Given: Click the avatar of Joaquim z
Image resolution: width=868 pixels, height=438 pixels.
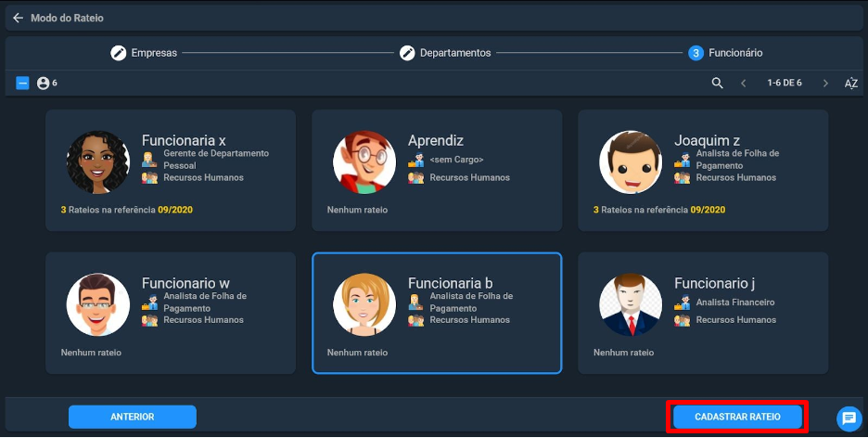Looking at the screenshot, I should pyautogui.click(x=631, y=162).
